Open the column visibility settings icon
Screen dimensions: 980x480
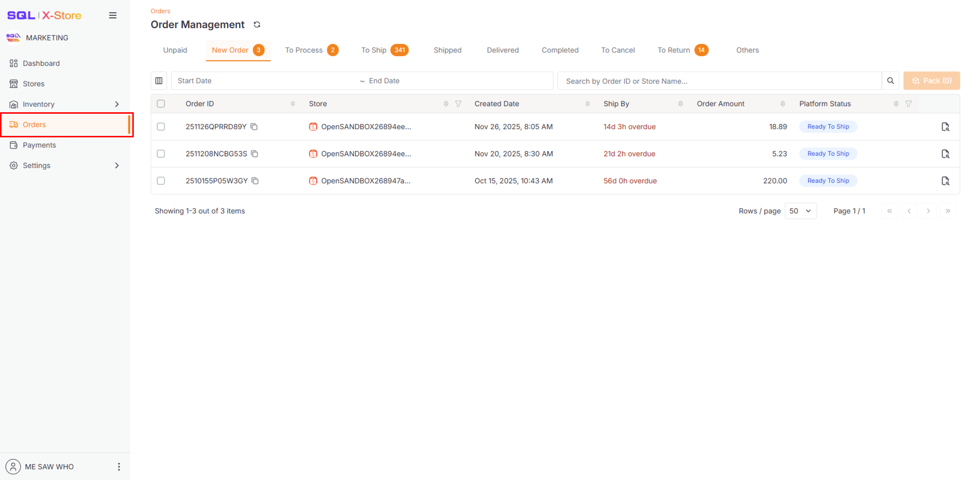click(x=159, y=80)
